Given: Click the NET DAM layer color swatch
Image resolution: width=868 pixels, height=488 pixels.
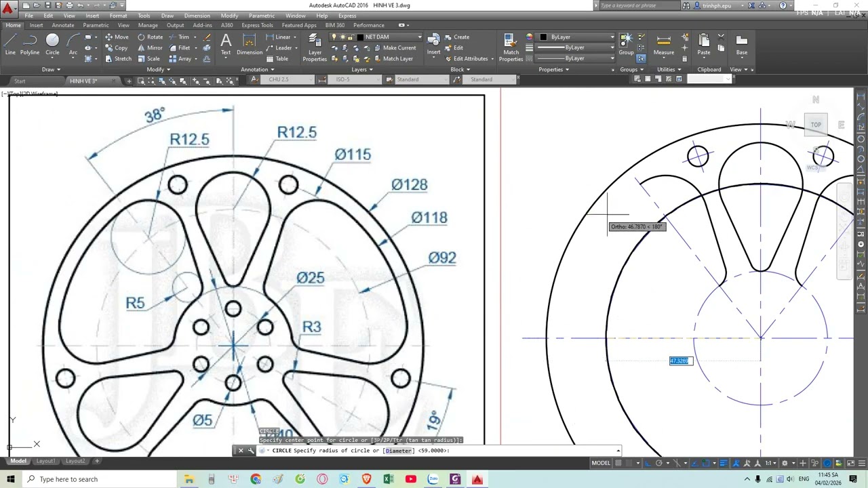Looking at the screenshot, I should point(360,37).
